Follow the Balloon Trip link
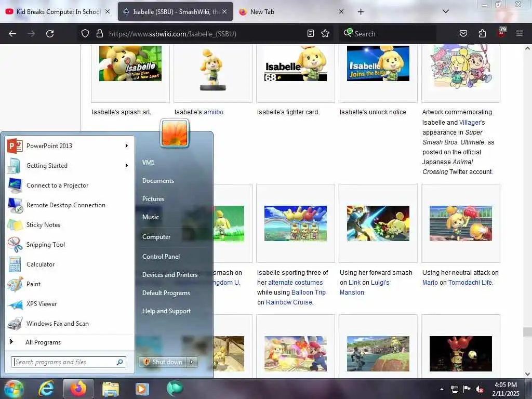The width and height of the screenshot is (532, 399). tap(308, 292)
